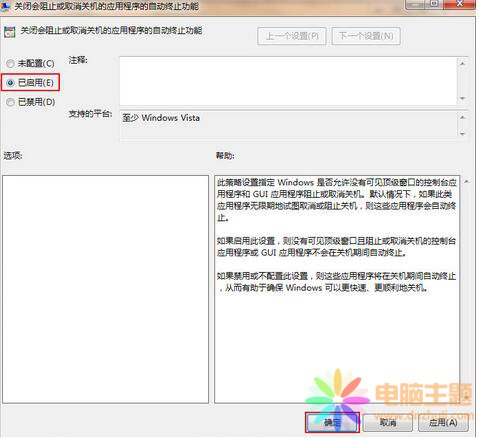Click the 下一个设置(N) button
479x438 pixels.
[366, 36]
